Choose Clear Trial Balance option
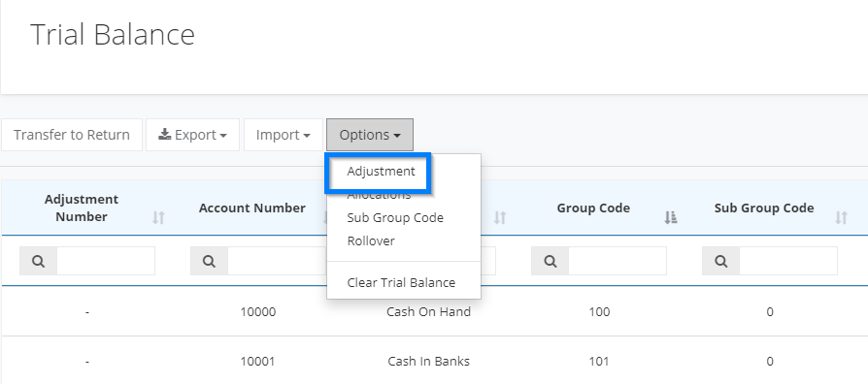The height and width of the screenshot is (384, 868). click(401, 282)
